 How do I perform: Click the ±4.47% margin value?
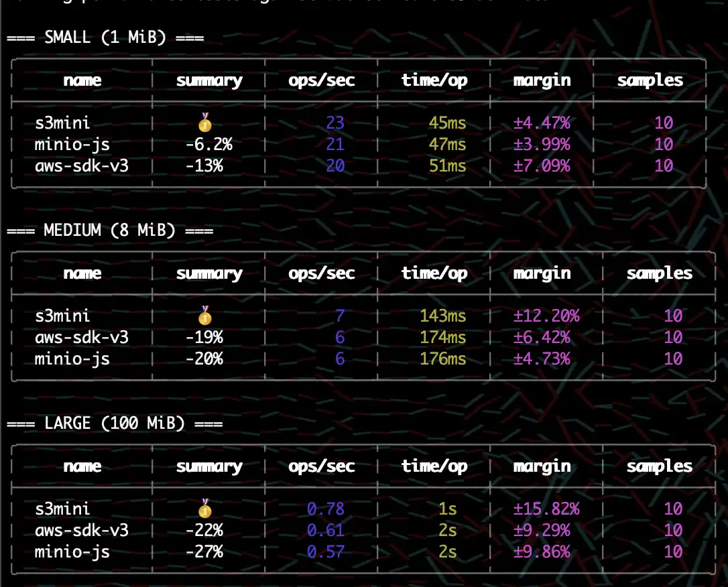pyautogui.click(x=542, y=123)
